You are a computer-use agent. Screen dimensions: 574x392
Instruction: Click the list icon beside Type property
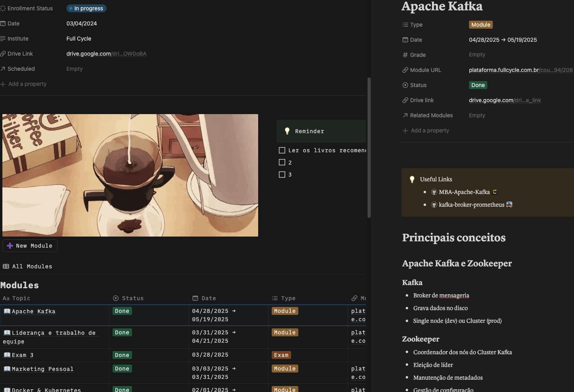pyautogui.click(x=405, y=25)
